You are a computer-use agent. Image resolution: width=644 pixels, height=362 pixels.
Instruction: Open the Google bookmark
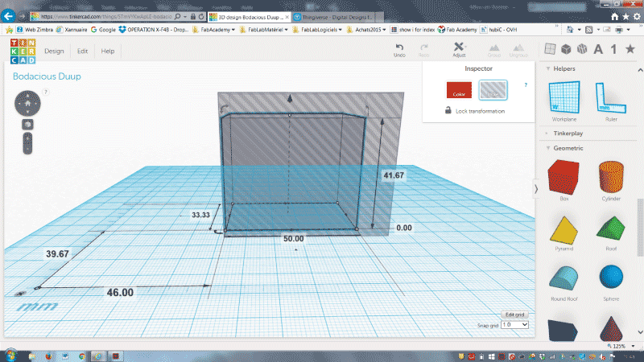[x=104, y=30]
